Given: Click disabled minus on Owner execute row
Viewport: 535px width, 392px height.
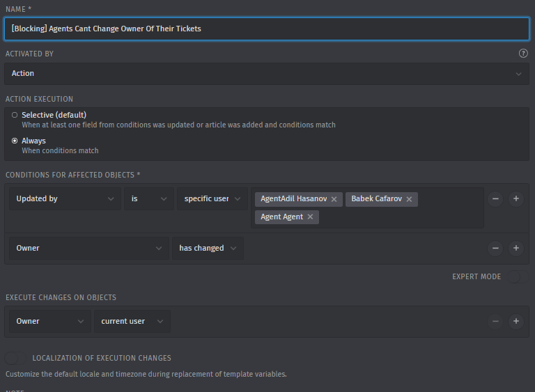Looking at the screenshot, I should tap(495, 321).
